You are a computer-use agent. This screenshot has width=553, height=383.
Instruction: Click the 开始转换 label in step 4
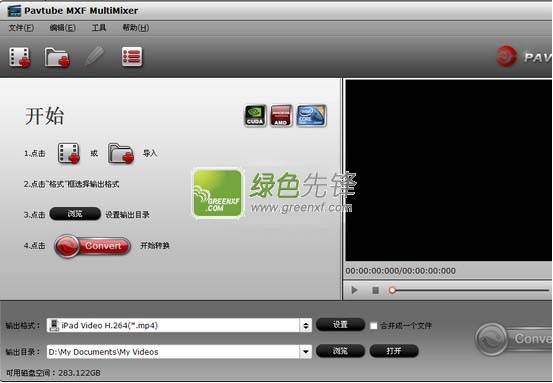[155, 245]
